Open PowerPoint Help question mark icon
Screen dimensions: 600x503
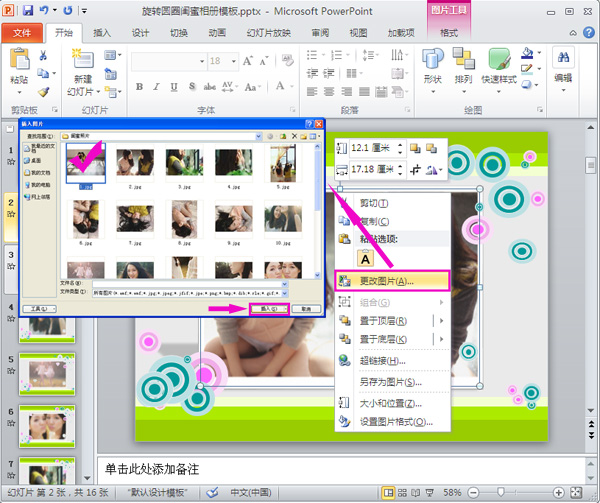[589, 33]
